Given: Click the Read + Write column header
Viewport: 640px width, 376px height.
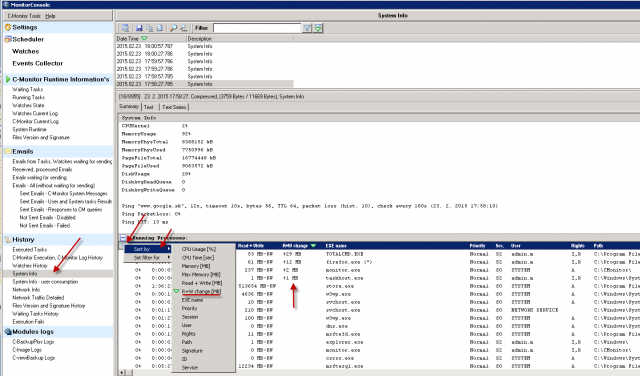Looking at the screenshot, I should pyautogui.click(x=251, y=246).
